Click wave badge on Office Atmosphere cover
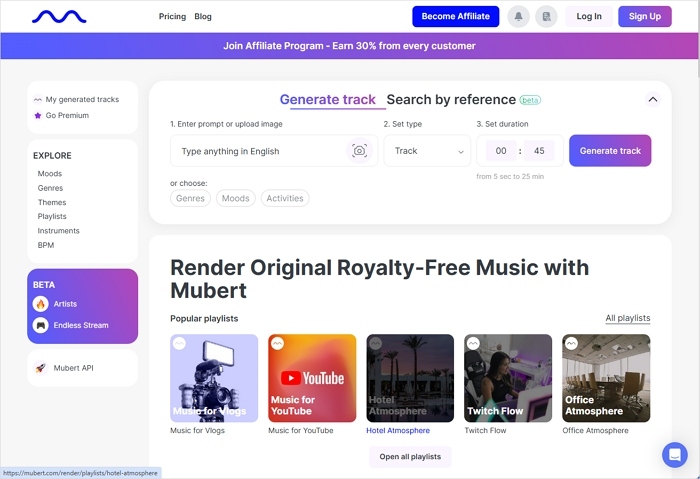700x479 pixels. [571, 344]
